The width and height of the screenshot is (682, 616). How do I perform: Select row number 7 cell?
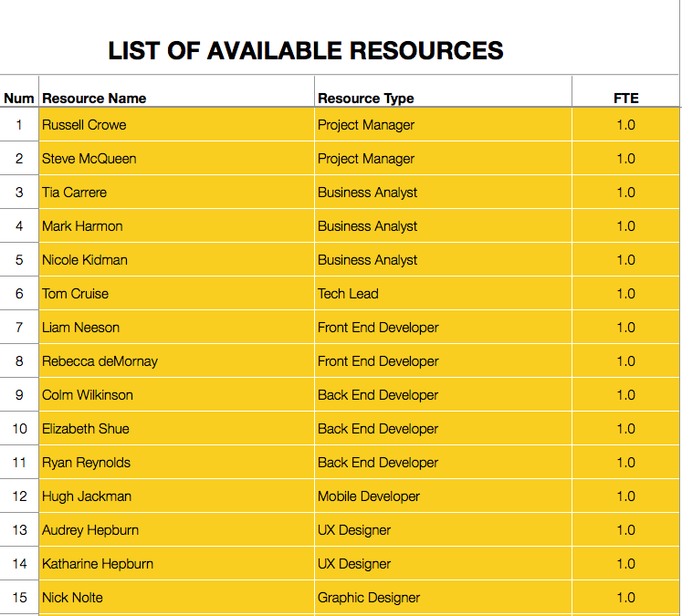pyautogui.click(x=19, y=328)
